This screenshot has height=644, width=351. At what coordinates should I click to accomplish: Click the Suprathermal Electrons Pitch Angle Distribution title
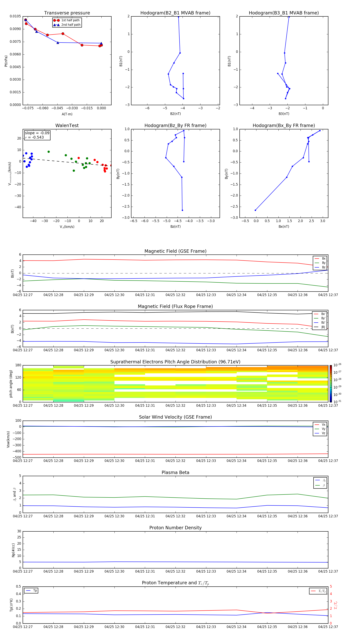coord(175,362)
